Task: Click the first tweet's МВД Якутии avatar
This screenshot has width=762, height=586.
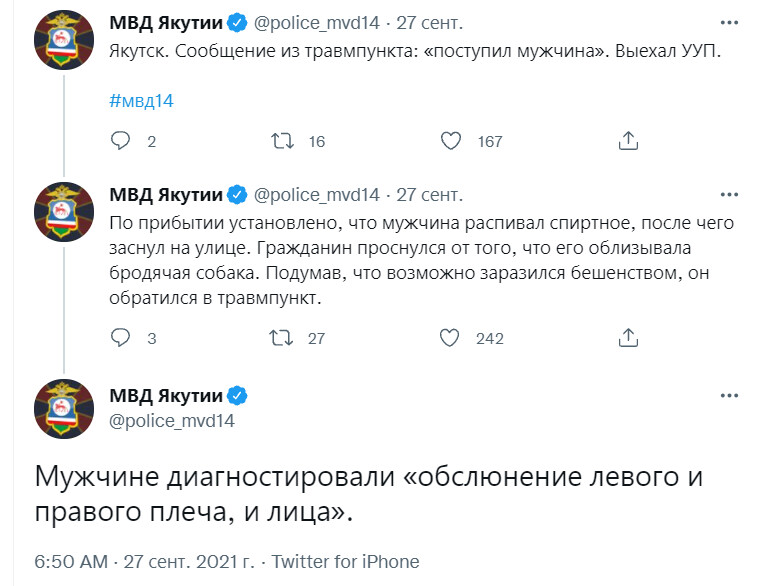Action: tap(64, 40)
